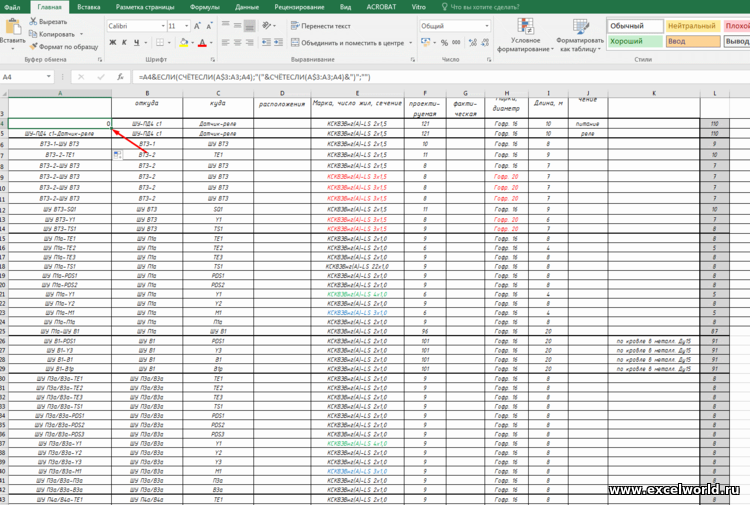Click the Cancel X icon in formula bar
Viewport: 750px width, 505px height.
[81, 77]
